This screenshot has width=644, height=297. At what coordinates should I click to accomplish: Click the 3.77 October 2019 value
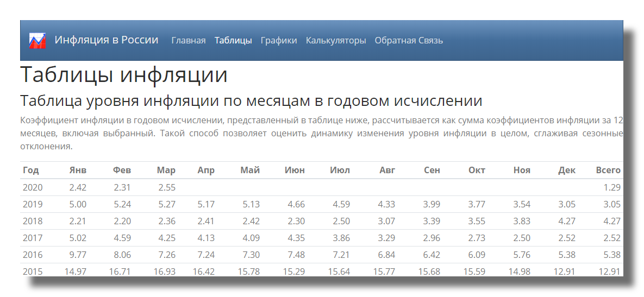point(477,204)
